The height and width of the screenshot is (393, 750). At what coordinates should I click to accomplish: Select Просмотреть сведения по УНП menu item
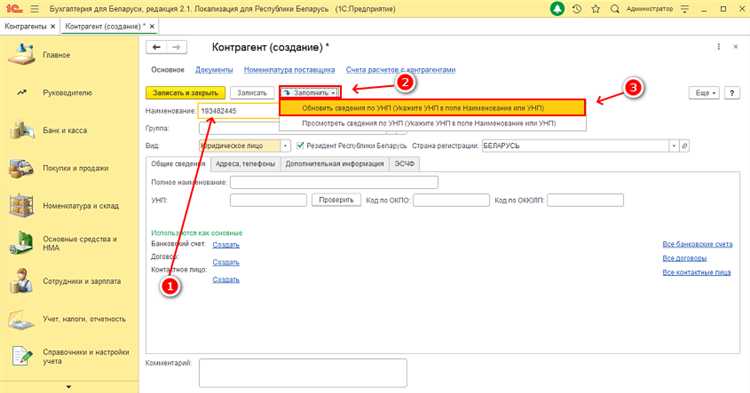coord(432,123)
